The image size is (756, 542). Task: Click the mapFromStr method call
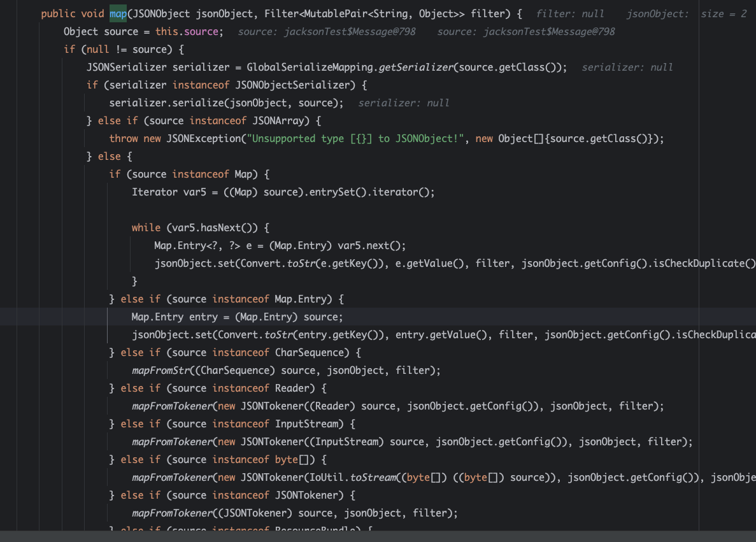tap(159, 370)
